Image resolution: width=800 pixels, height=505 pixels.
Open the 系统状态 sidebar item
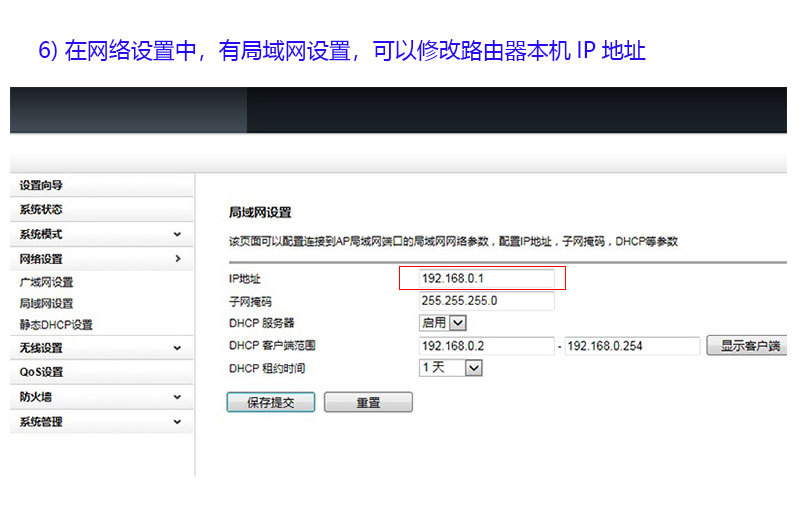pos(42,210)
